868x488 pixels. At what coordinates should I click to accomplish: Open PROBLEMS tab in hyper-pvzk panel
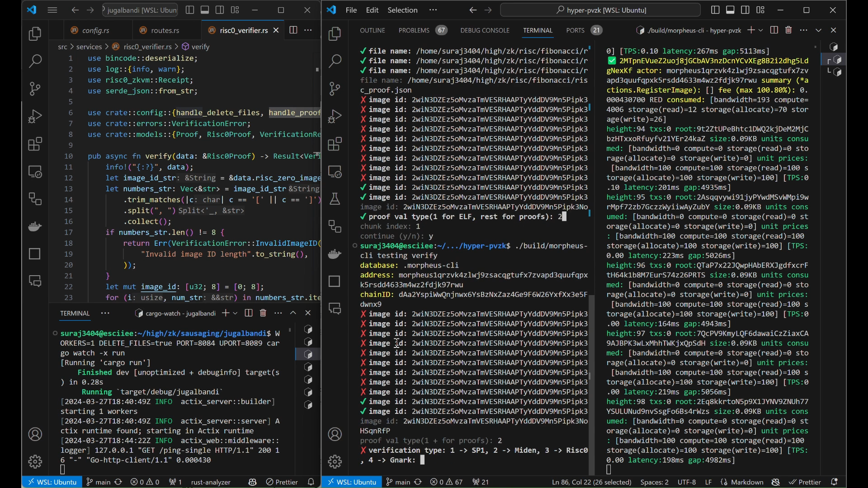423,30
